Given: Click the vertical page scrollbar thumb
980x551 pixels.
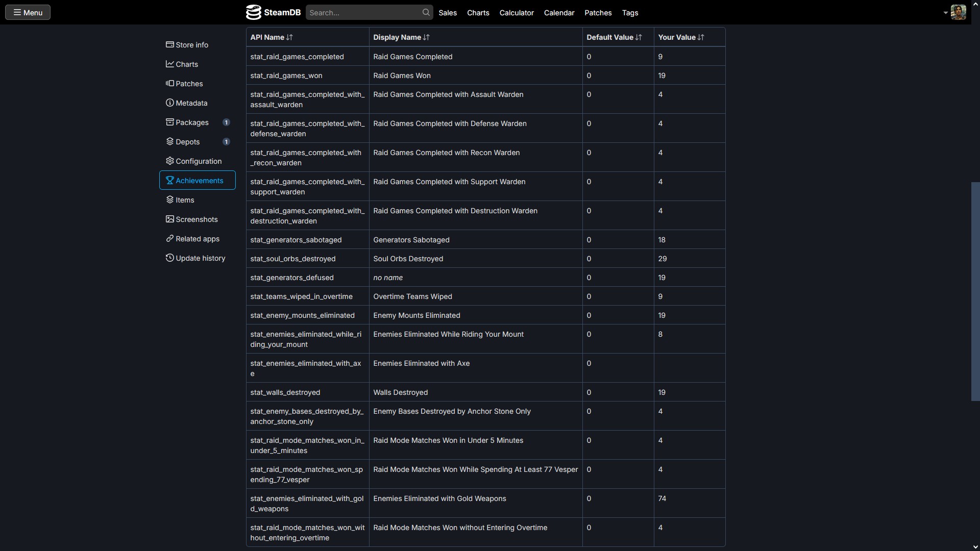Looking at the screenshot, I should pyautogui.click(x=975, y=291).
